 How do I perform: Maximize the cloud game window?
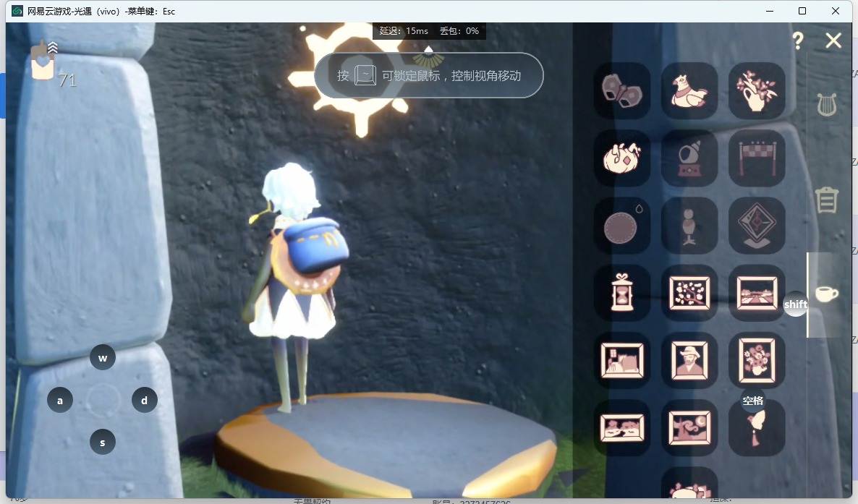(802, 11)
